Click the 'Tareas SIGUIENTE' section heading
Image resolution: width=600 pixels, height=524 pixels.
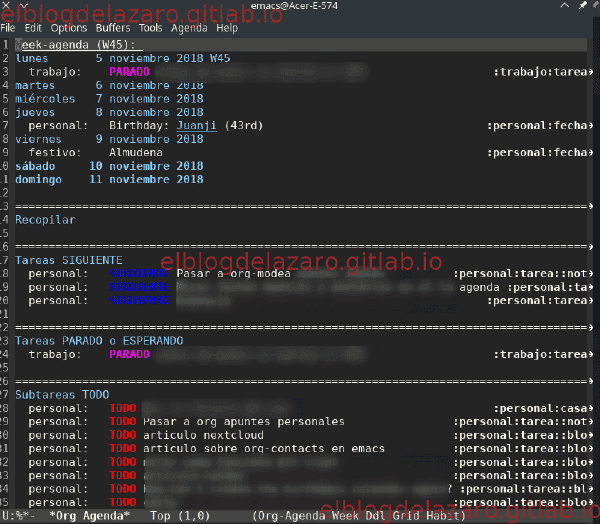pos(69,260)
